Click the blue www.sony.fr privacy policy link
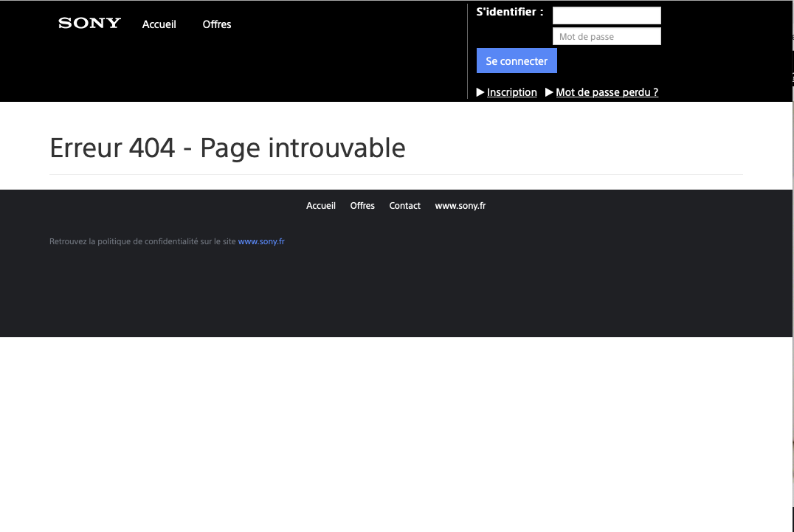 coord(261,241)
